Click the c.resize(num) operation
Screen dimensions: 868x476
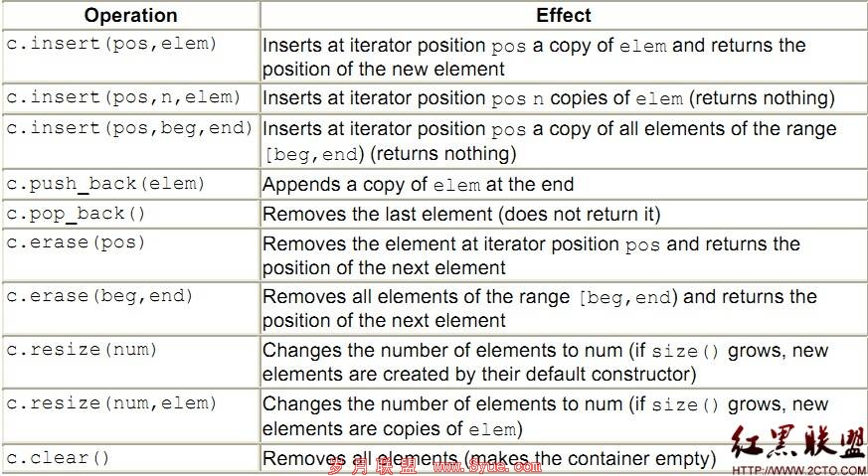[x=130, y=362]
